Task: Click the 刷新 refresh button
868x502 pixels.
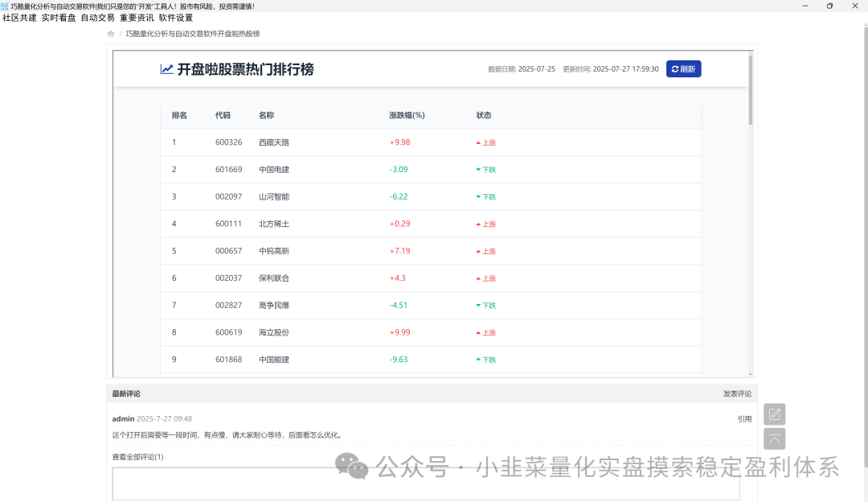Action: coord(684,68)
